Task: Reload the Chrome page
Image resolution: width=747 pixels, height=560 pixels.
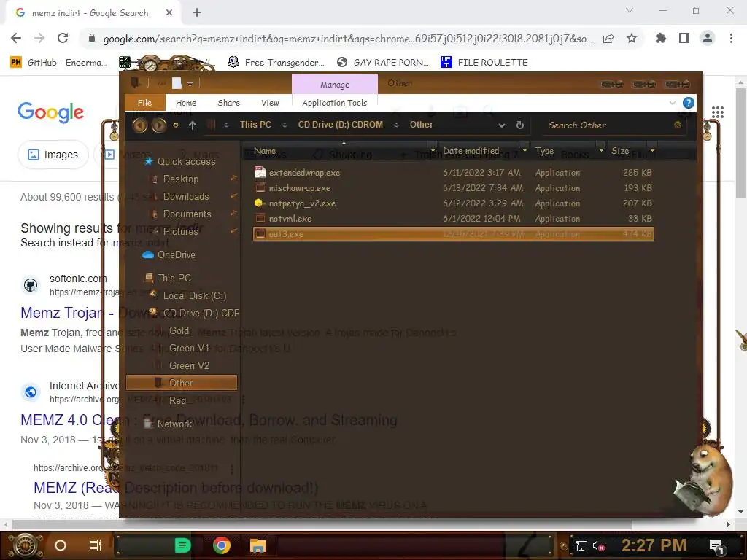Action: pyautogui.click(x=63, y=38)
